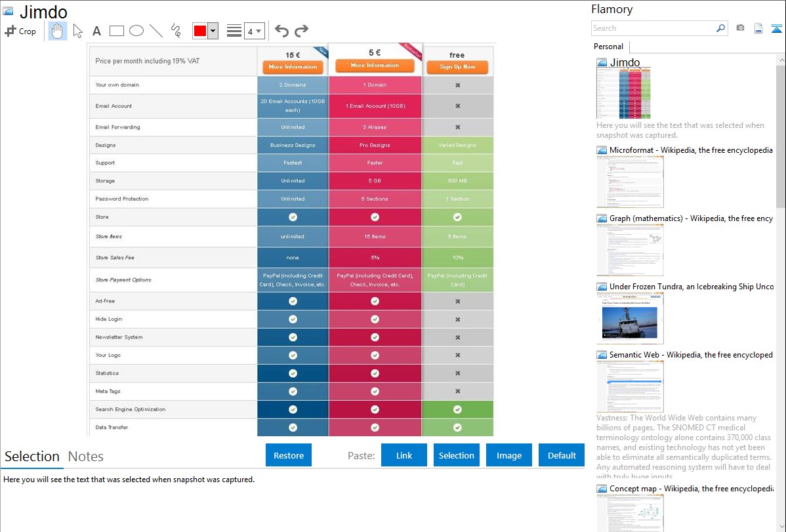The image size is (786, 532).
Task: Choose the straight line tool
Action: 156,31
